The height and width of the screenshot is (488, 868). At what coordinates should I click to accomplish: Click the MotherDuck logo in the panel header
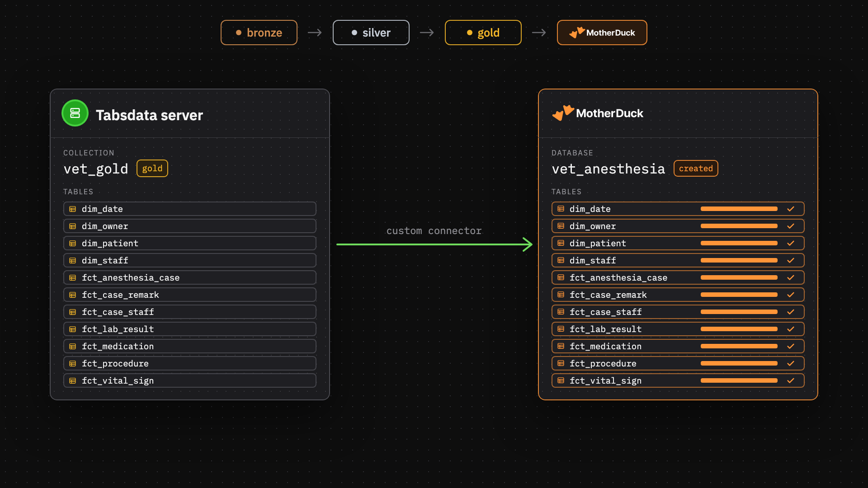598,113
